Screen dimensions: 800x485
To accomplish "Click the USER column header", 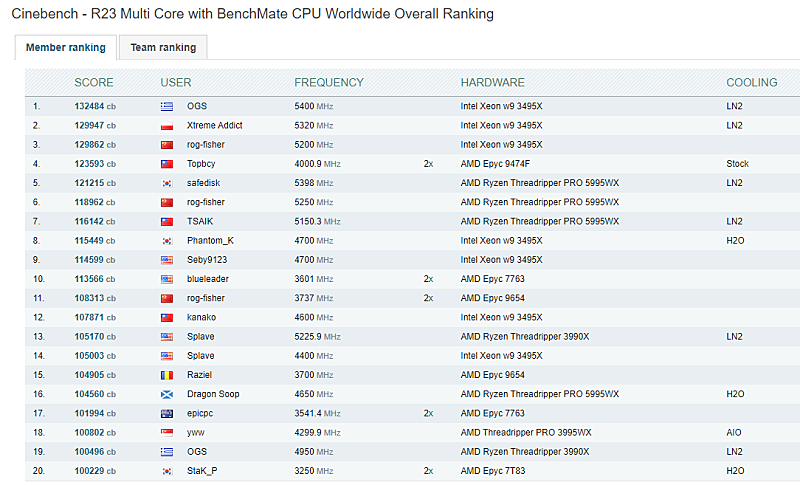I will [x=176, y=83].
